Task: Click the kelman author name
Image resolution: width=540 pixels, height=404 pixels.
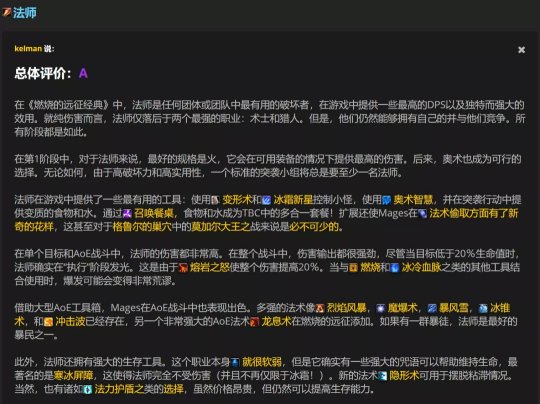Action: [x=28, y=49]
